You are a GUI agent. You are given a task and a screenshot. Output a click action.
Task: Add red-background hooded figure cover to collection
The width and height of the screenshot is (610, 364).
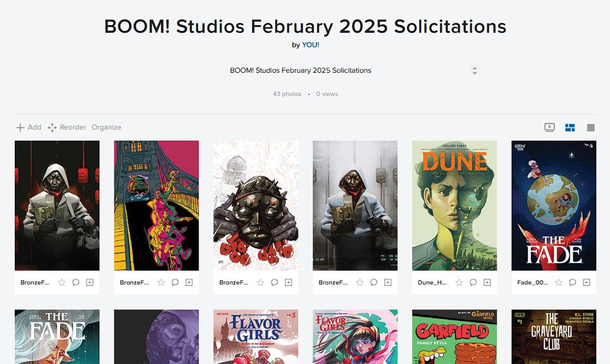(x=90, y=283)
